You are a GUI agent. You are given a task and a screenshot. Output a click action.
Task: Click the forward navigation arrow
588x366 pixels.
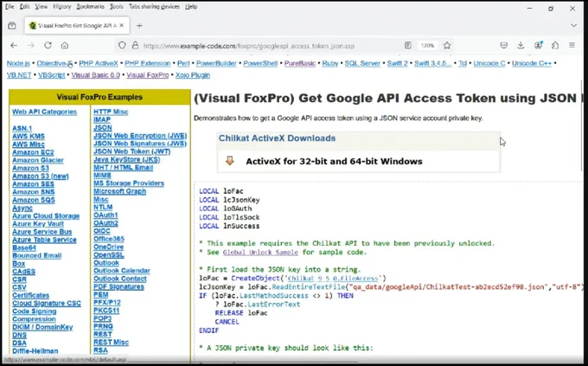(31, 45)
